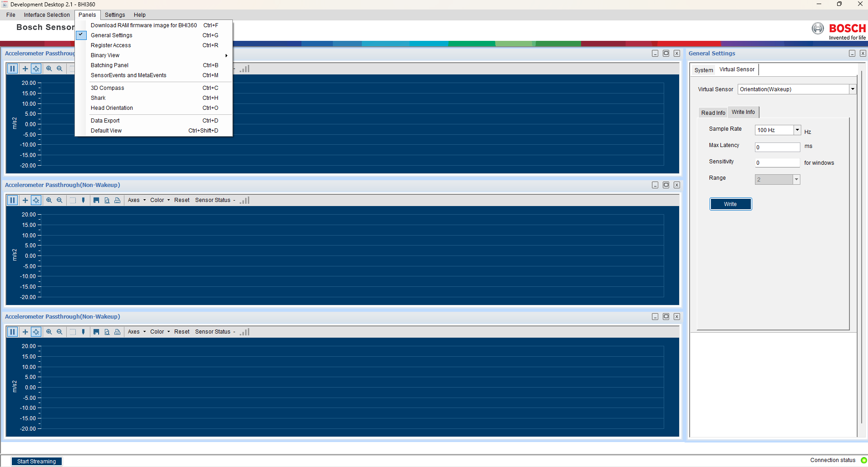Pause the middle chart panel plot
Image resolution: width=868 pixels, height=467 pixels.
[x=13, y=200]
